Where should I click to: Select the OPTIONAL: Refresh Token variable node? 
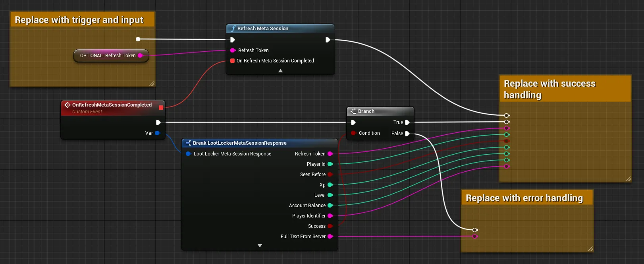[x=111, y=56]
